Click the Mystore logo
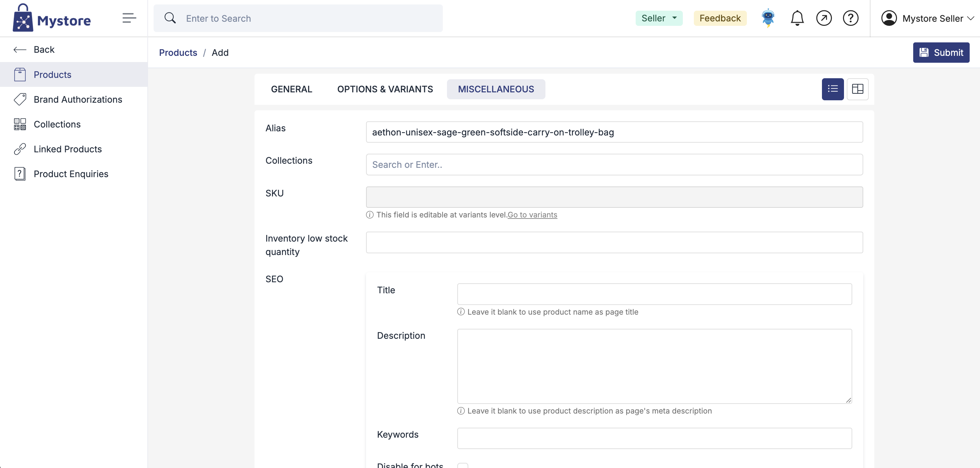 pos(52,18)
